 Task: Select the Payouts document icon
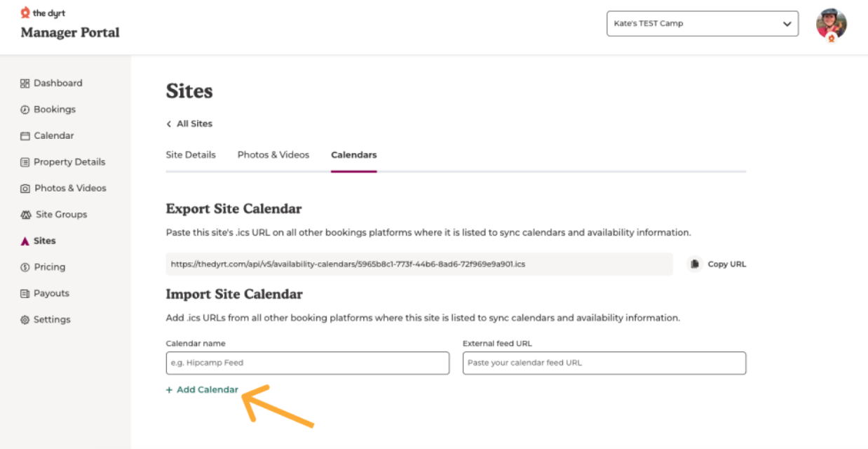tap(25, 293)
